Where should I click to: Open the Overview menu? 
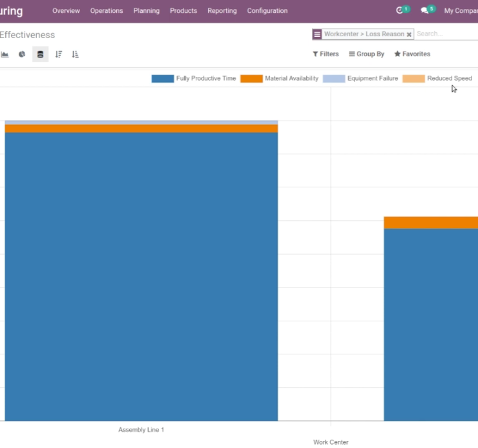pos(66,11)
